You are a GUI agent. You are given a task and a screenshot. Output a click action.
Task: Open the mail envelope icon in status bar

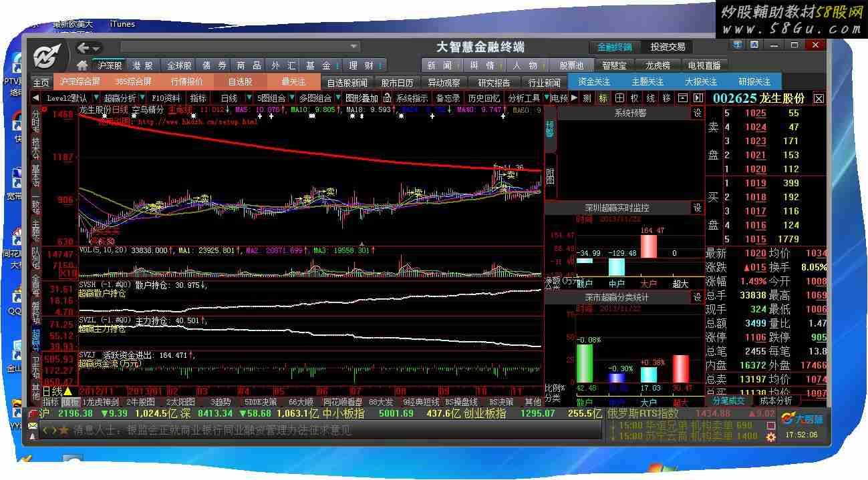[x=33, y=425]
